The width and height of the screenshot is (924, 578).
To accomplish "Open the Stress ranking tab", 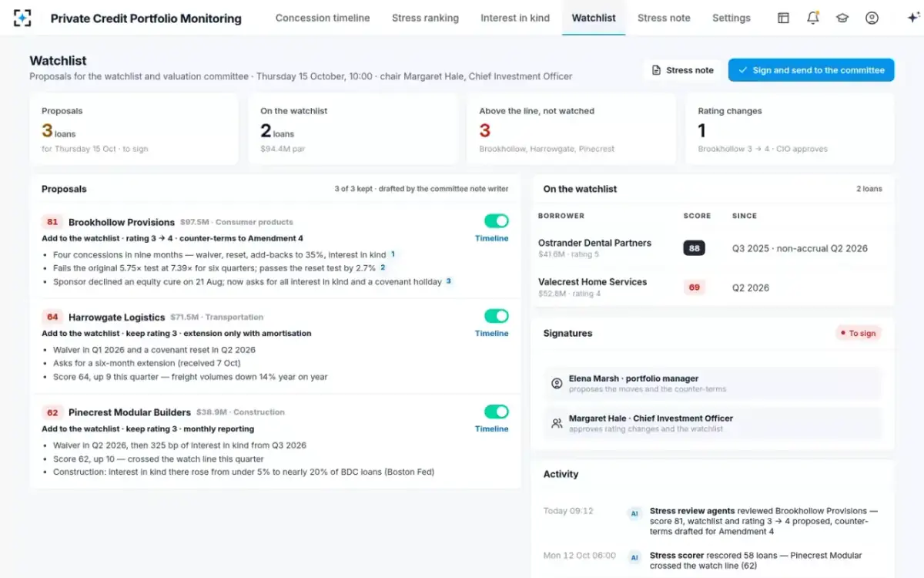I will click(425, 18).
